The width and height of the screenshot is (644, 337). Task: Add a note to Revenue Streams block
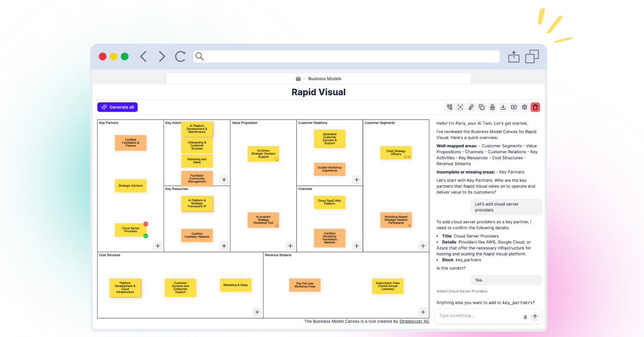[423, 312]
